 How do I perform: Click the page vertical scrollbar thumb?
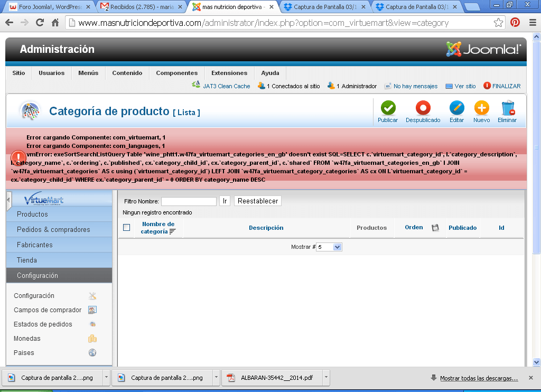click(537, 147)
